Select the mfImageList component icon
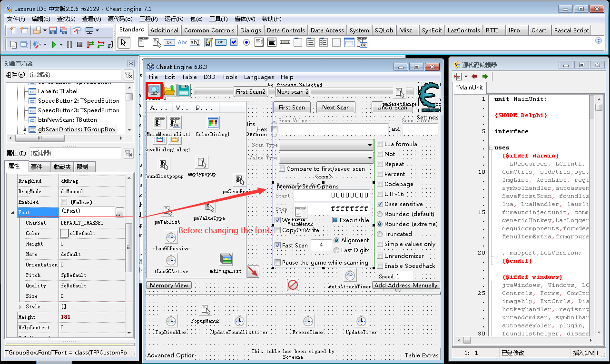 pyautogui.click(x=226, y=259)
